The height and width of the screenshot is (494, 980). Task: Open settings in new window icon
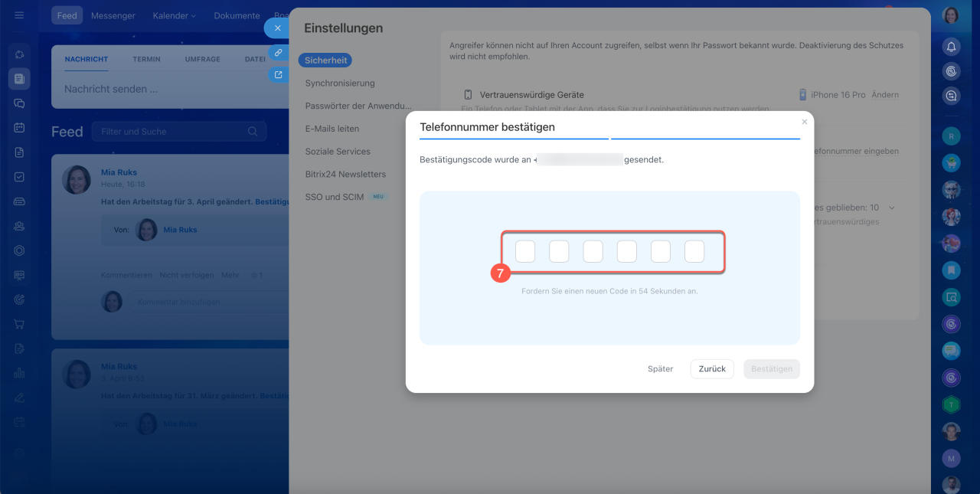pos(278,75)
